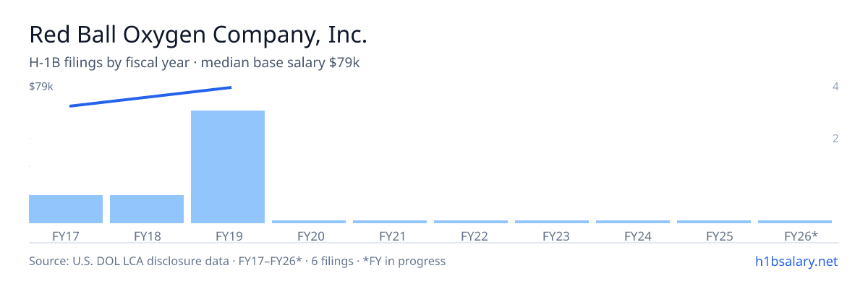Select the FY23 empty bar
This screenshot has height=289, width=868.
(x=552, y=221)
